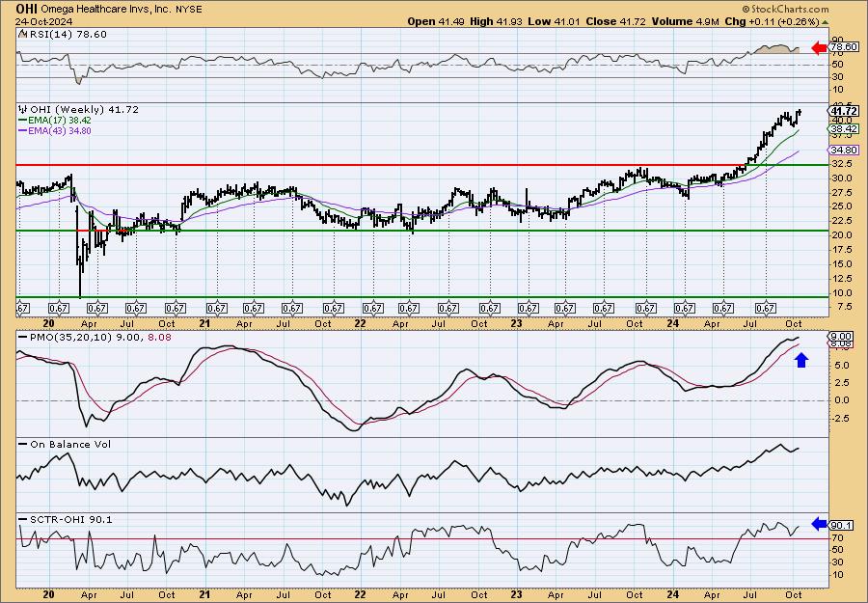Click year label 22 on the lowest time axis
868x603 pixels.
tap(361, 594)
